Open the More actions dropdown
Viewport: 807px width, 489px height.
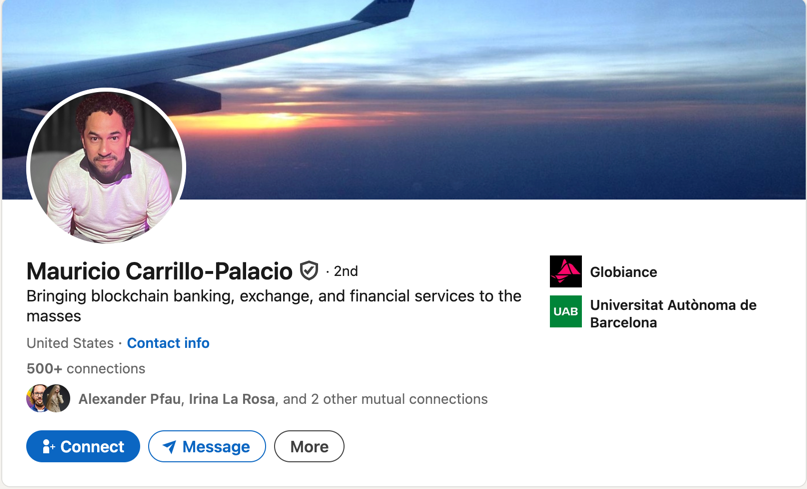click(x=309, y=447)
